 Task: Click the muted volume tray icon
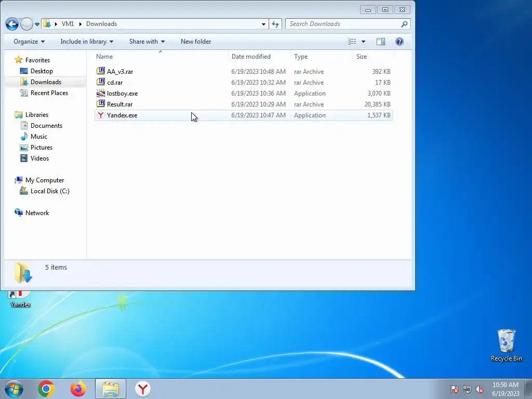tap(480, 389)
